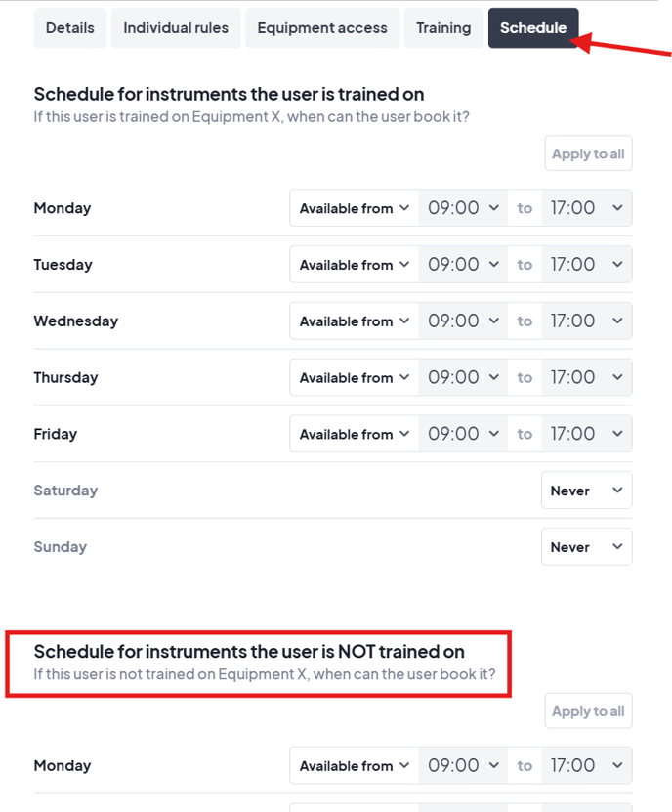This screenshot has height=812, width=672.
Task: Open Thursday's 17:00 end time selector
Action: coord(586,378)
